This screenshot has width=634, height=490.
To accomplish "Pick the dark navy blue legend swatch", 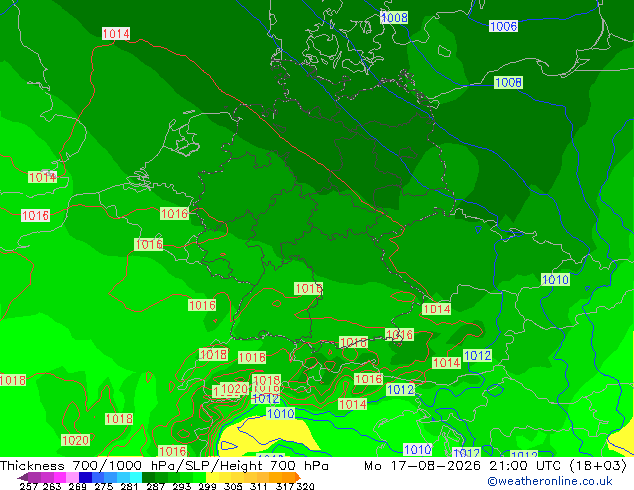I will (x=85, y=477).
